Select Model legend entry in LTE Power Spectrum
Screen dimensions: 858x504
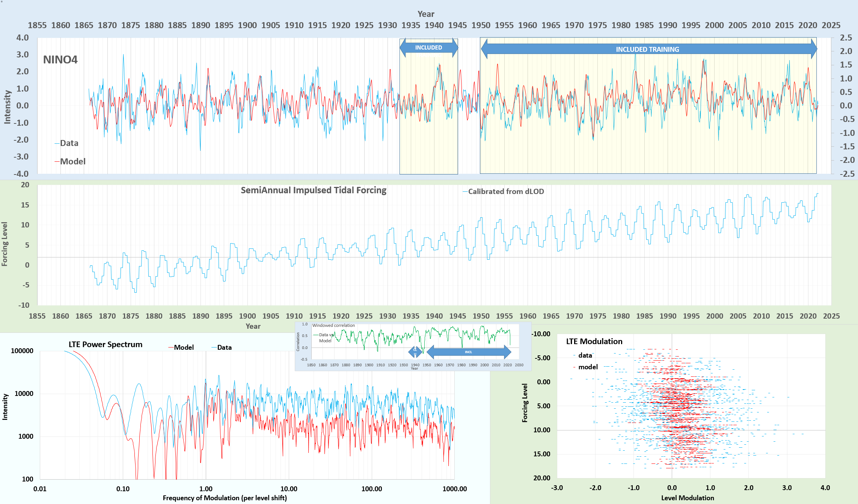(183, 348)
